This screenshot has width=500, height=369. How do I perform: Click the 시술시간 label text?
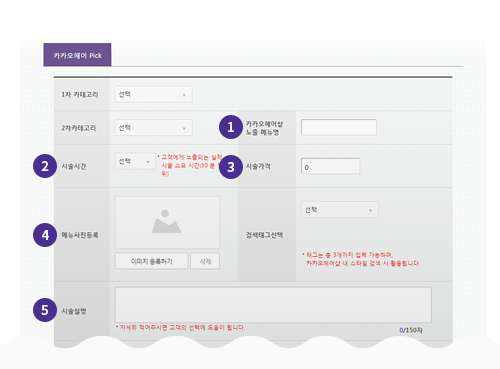(x=74, y=166)
